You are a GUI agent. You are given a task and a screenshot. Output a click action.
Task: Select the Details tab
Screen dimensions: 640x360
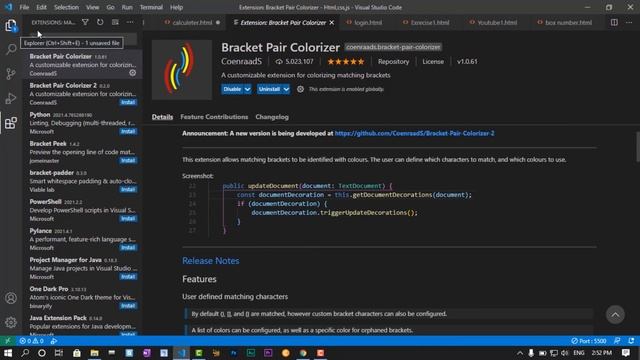[x=162, y=117]
